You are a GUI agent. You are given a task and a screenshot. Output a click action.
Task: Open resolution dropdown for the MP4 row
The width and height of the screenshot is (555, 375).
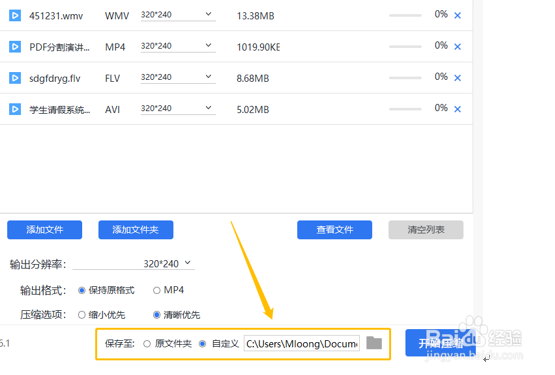tap(178, 46)
